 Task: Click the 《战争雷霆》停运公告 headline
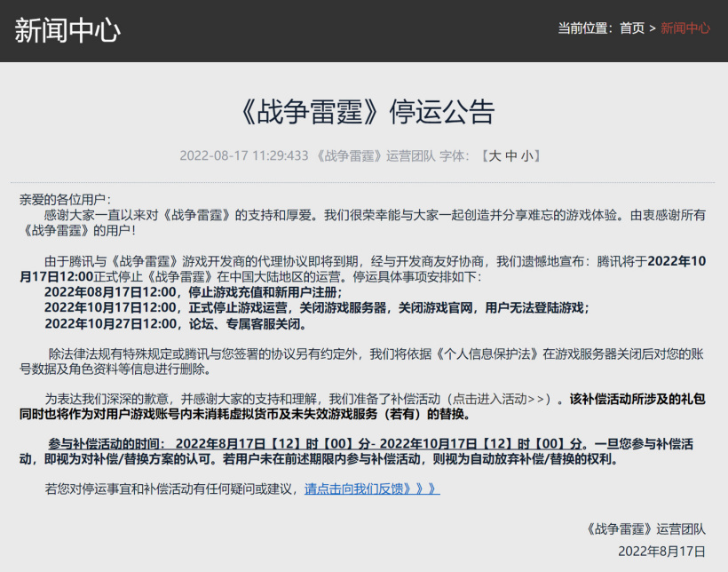click(x=367, y=112)
